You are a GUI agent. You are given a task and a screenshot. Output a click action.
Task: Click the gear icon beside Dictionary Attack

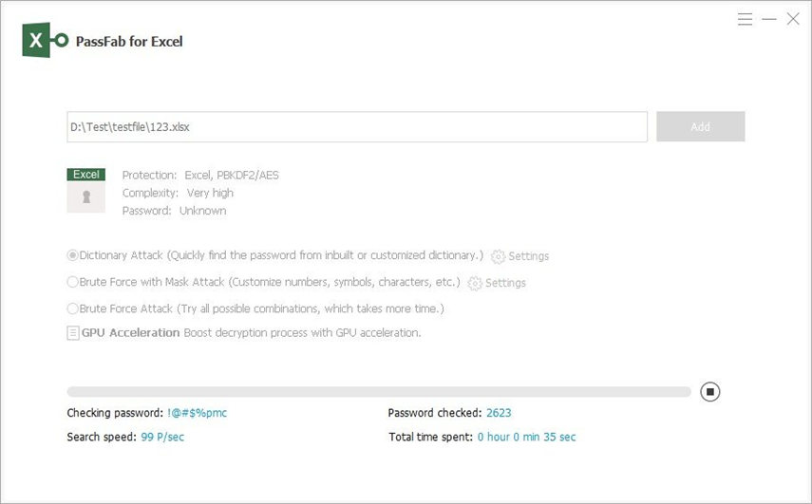[498, 256]
